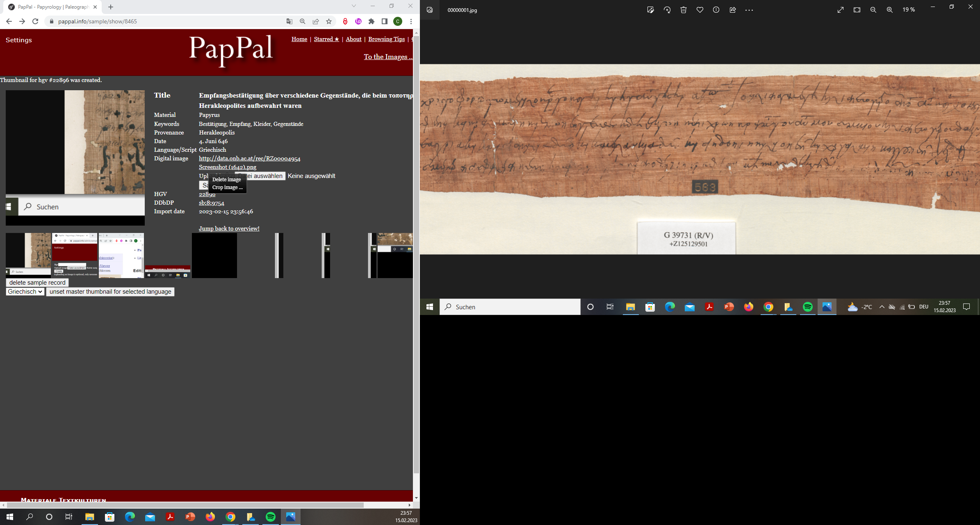Open Task View in taskbar below Photos
The width and height of the screenshot is (980, 525).
(610, 307)
